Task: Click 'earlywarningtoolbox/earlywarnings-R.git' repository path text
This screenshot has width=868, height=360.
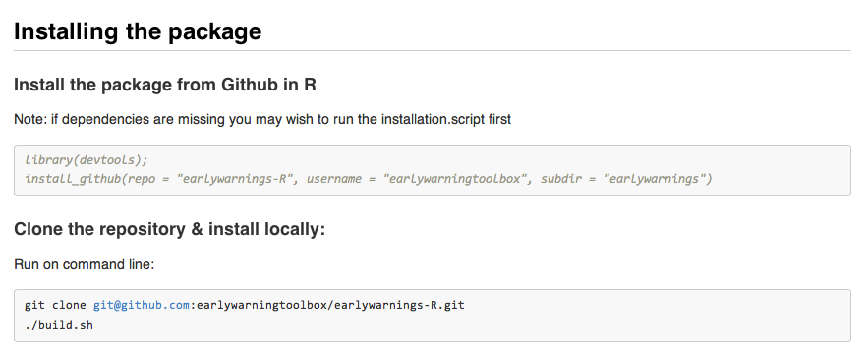Action: 330,305
